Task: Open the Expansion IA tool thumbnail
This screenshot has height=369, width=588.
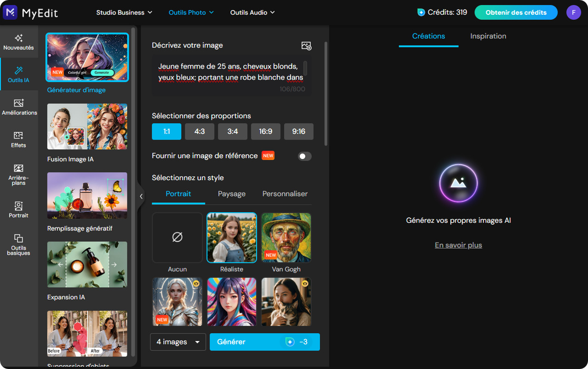Action: click(x=87, y=265)
